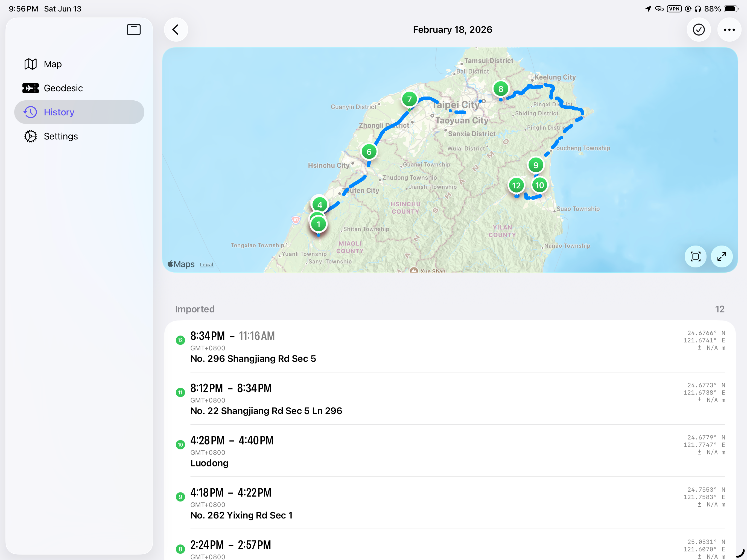Viewport: 747px width, 560px height.
Task: Go back with the chevron button
Action: (x=176, y=30)
